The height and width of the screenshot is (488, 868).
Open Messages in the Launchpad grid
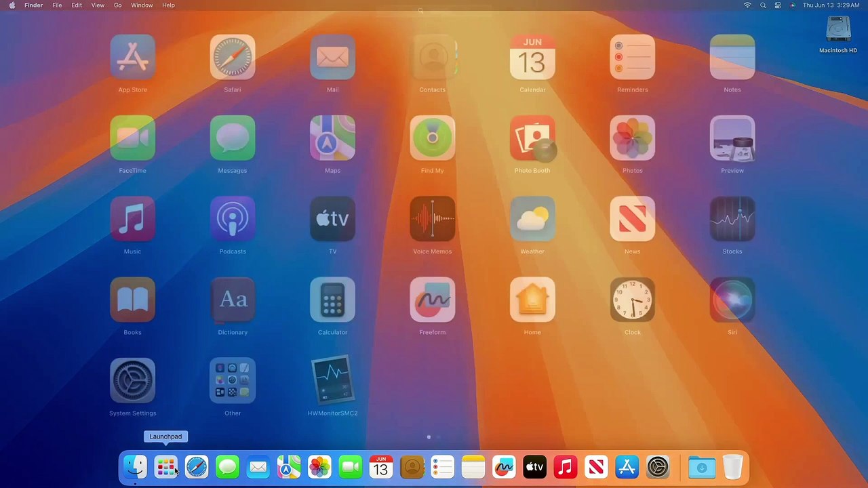(233, 138)
